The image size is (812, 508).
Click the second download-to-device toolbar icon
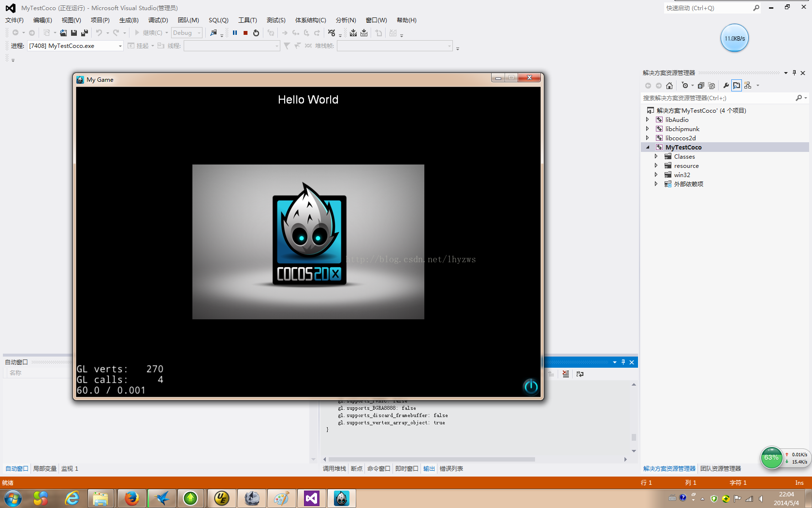(364, 33)
